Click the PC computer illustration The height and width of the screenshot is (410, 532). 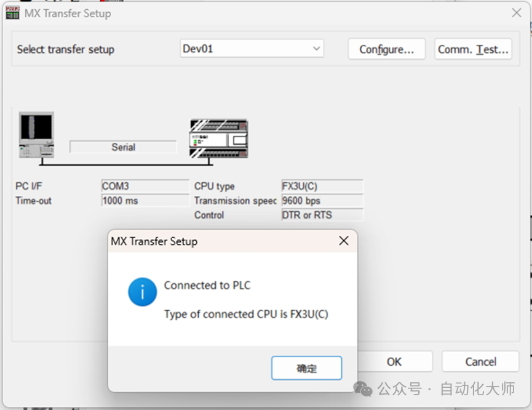[x=37, y=135]
